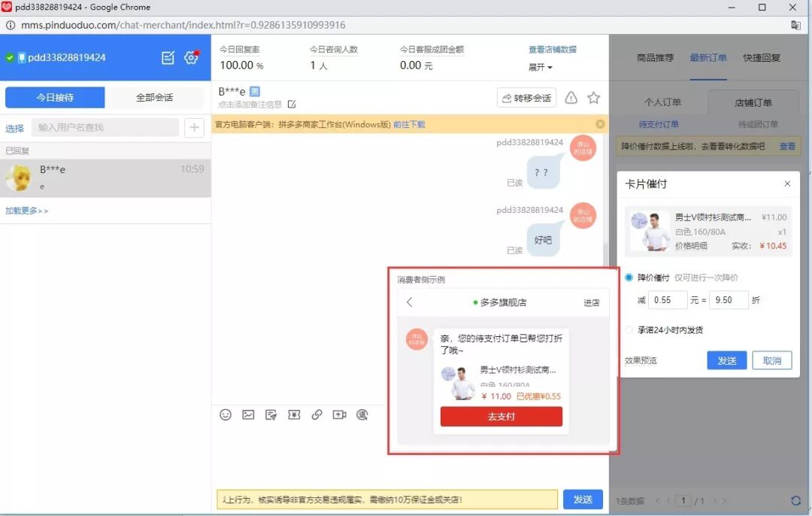The image size is (812, 516).
Task: Switch to 店铺订单 sub-tab
Action: [x=753, y=102]
